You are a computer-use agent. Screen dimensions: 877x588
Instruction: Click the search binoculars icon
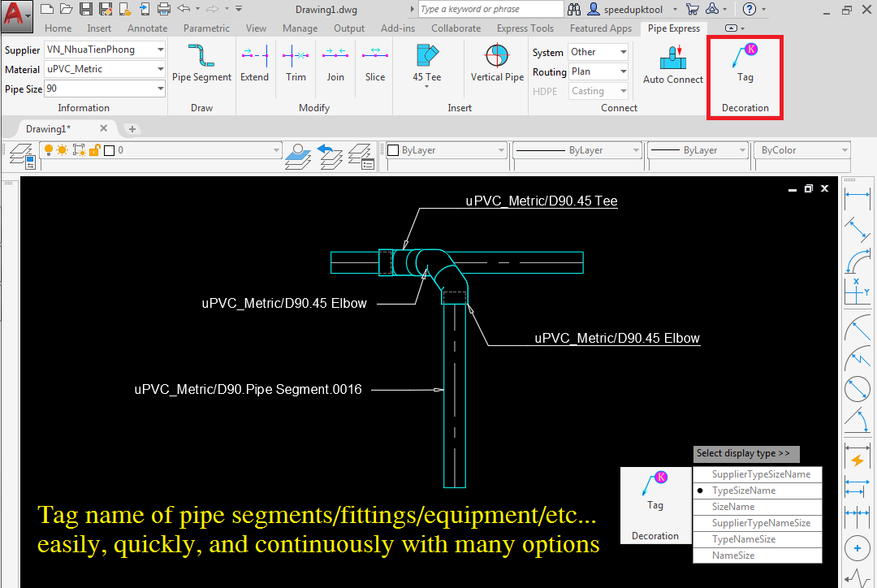[574, 9]
